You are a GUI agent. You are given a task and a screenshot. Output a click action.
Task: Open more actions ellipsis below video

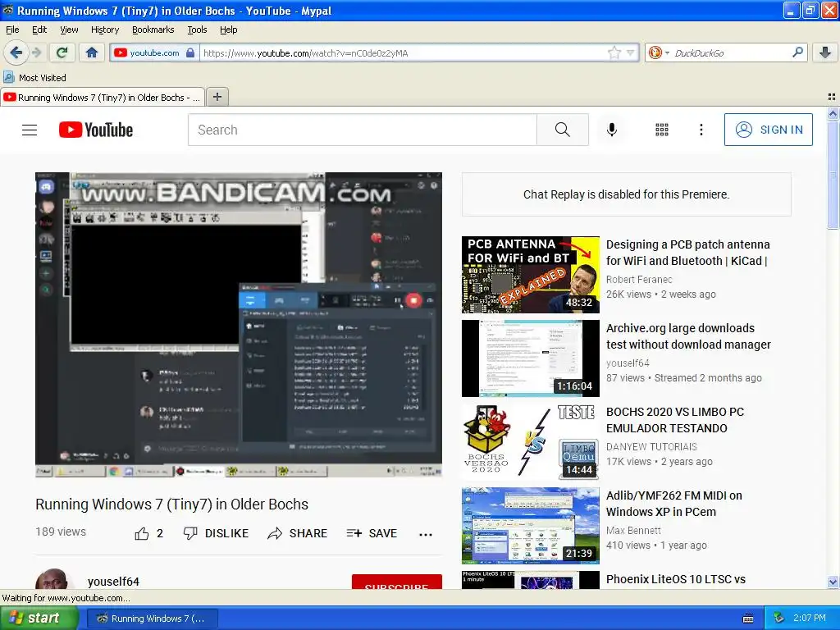tap(426, 534)
